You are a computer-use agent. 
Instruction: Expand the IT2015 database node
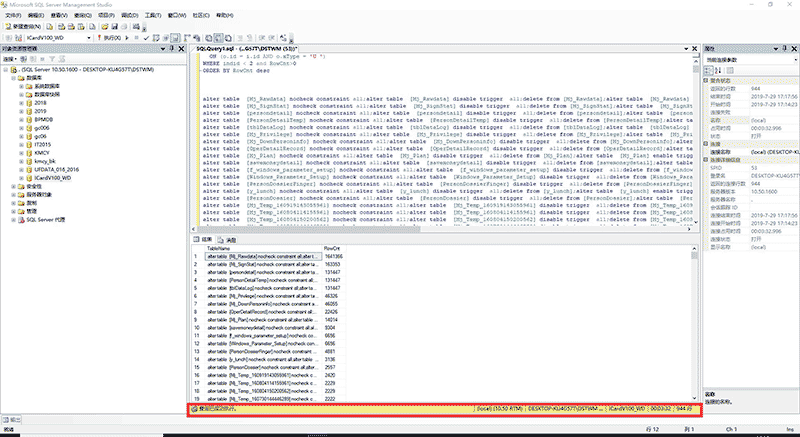(21, 144)
